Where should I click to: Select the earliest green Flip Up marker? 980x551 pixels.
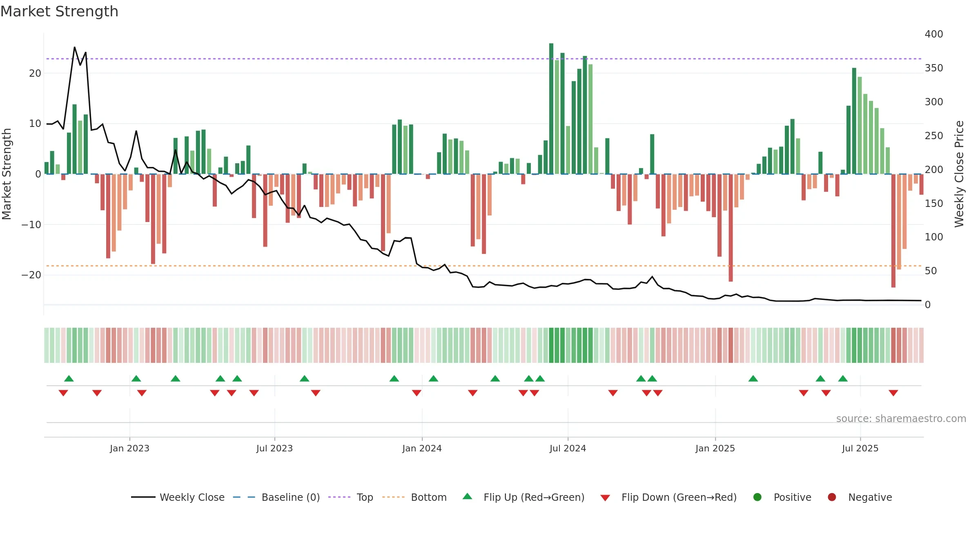click(69, 378)
